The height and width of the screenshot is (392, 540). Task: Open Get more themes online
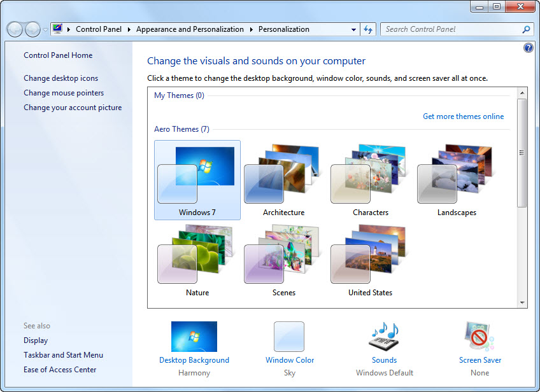[x=463, y=116]
